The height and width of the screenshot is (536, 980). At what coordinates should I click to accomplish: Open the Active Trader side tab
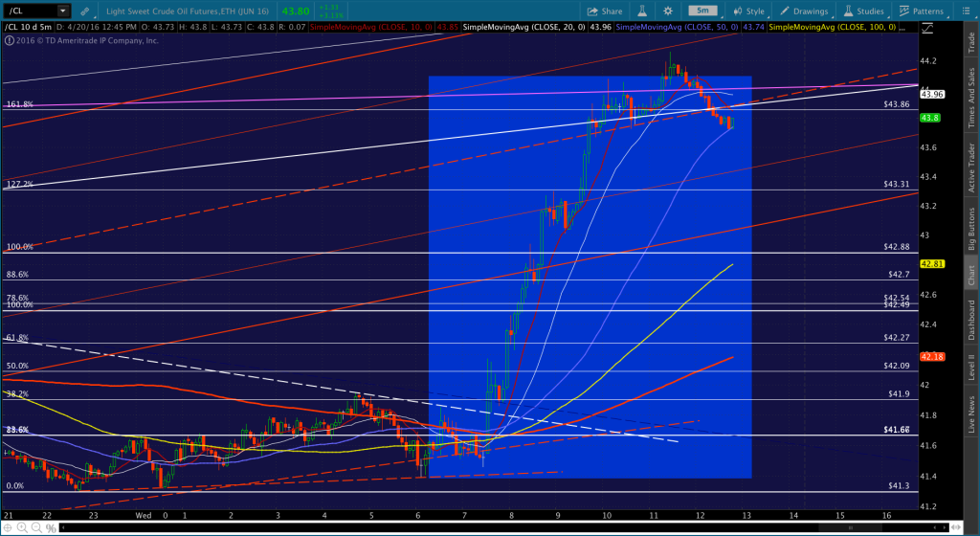[971, 168]
